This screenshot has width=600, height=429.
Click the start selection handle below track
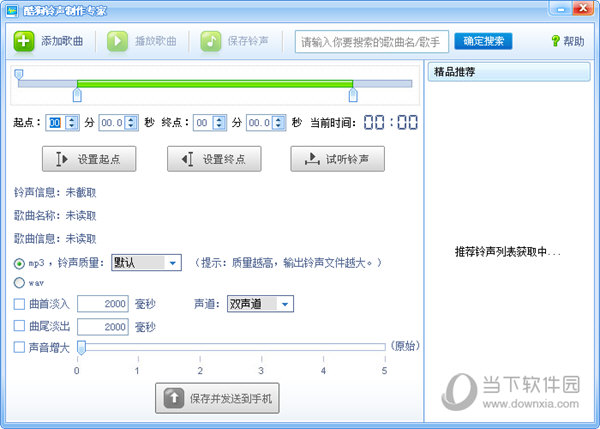77,95
